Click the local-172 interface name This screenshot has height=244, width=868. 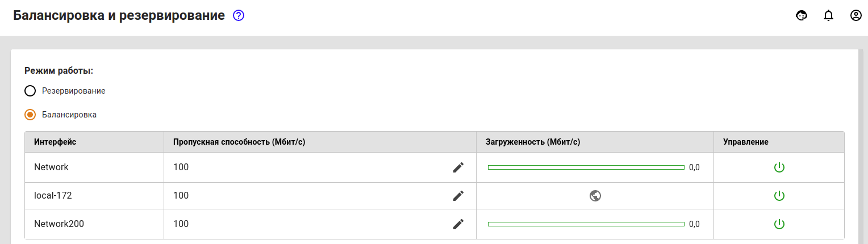click(53, 196)
